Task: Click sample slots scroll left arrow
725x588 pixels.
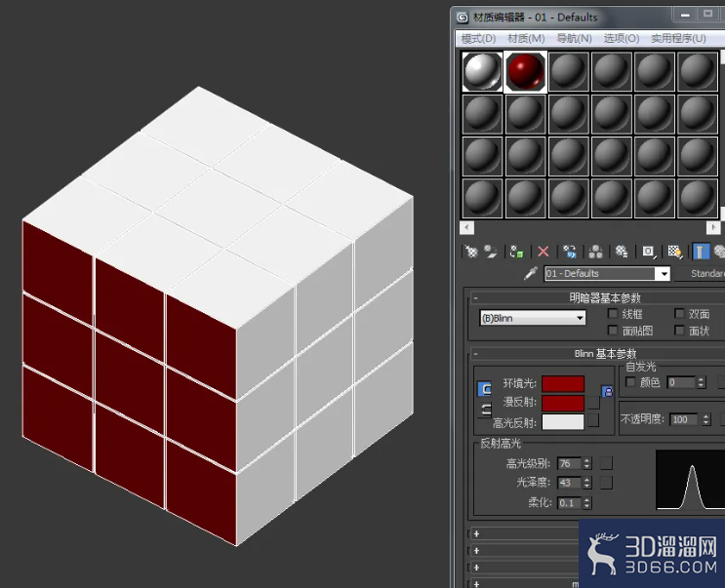Action: pos(466,227)
